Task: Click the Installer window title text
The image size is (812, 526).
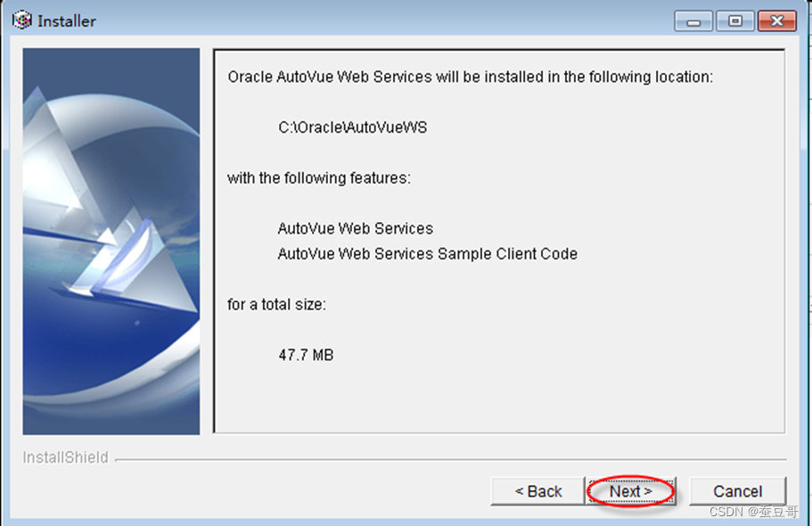Action: (67, 21)
